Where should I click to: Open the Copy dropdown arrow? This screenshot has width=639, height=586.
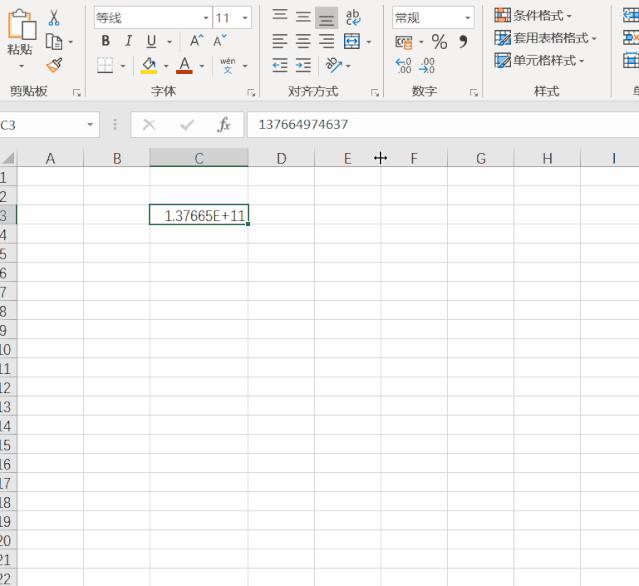point(71,42)
